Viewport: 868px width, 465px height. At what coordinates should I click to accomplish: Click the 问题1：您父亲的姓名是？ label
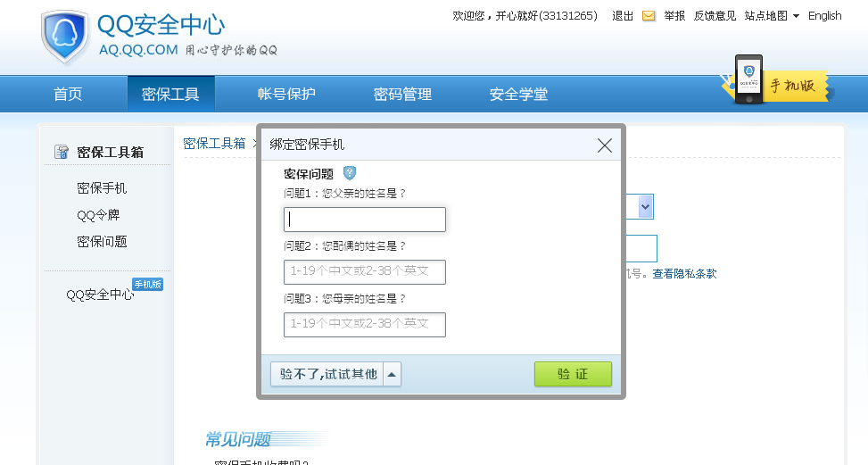point(345,193)
